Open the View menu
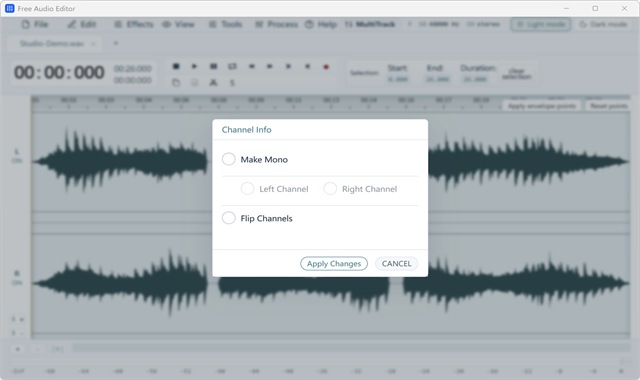This screenshot has height=380, width=640. 178,24
